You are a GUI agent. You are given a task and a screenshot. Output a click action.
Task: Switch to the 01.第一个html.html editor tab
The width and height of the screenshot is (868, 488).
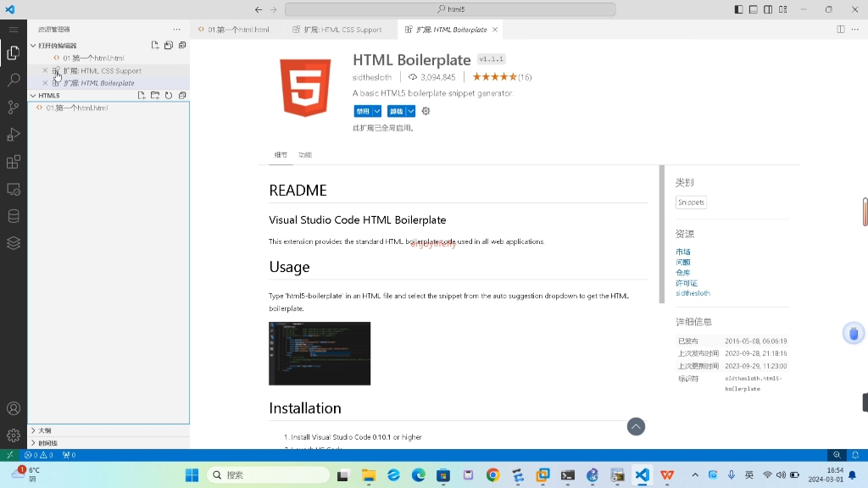click(237, 29)
